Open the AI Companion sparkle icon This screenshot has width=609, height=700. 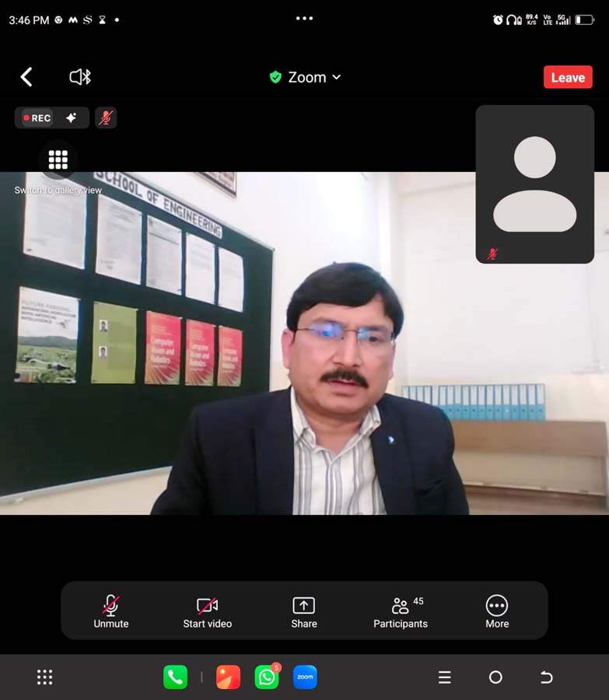pos(72,118)
